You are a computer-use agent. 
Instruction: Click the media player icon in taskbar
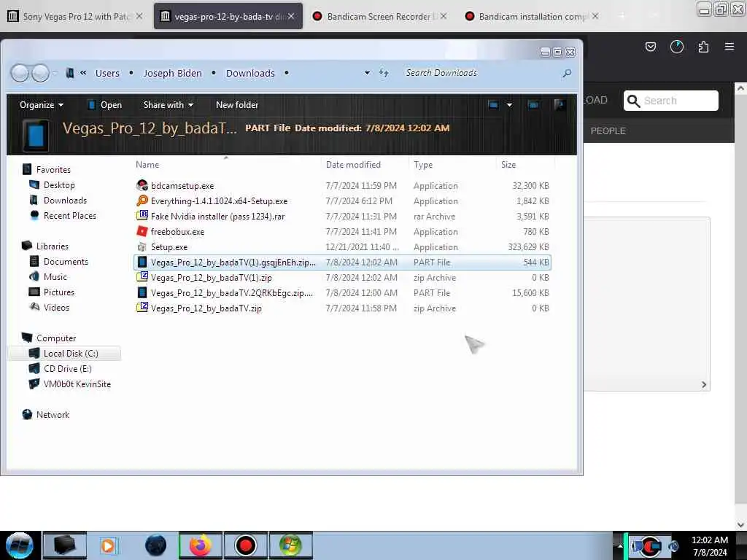[x=108, y=545]
